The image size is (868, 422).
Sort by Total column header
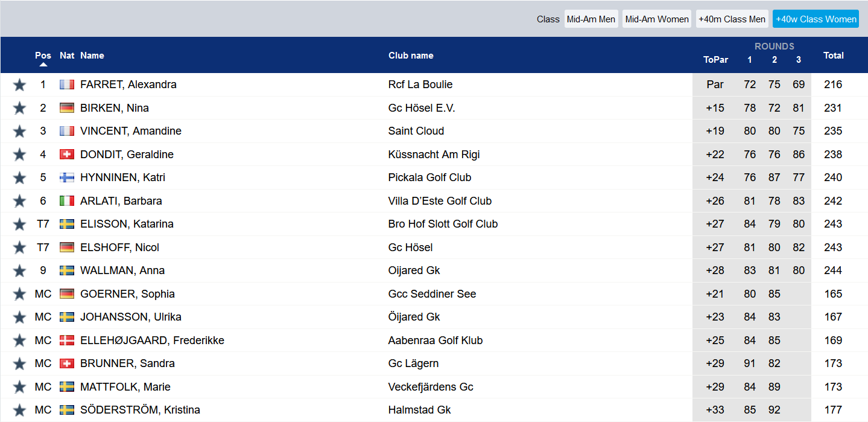tap(834, 56)
